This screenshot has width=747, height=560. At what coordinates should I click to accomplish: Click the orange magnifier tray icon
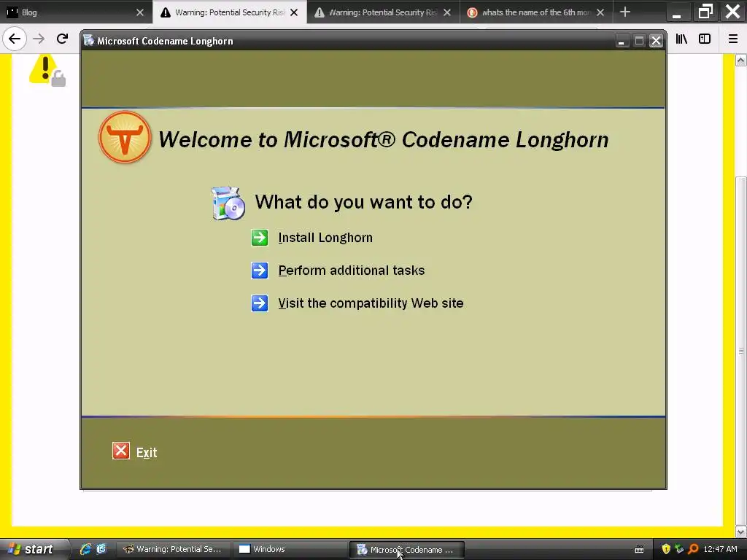(x=693, y=549)
